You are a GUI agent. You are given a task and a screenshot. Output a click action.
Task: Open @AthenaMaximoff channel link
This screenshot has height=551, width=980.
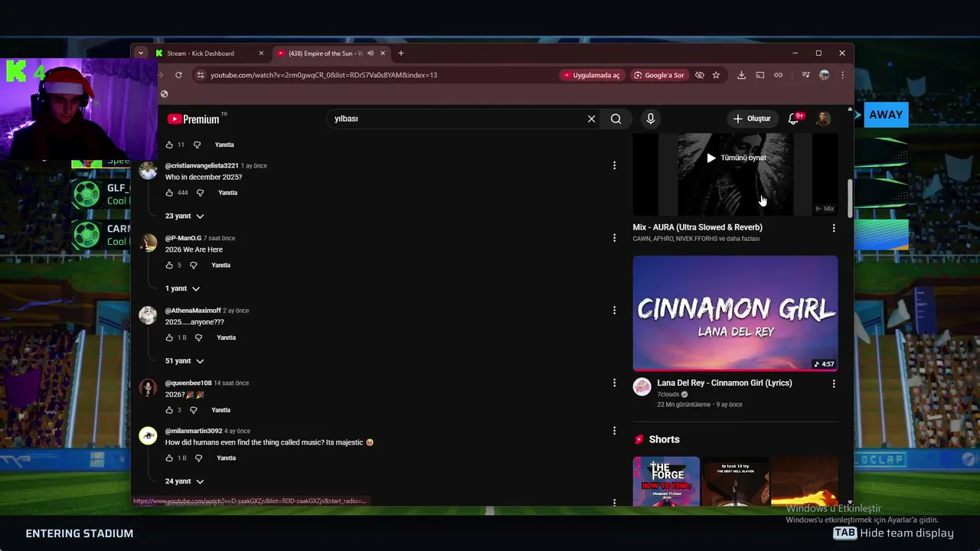(193, 311)
